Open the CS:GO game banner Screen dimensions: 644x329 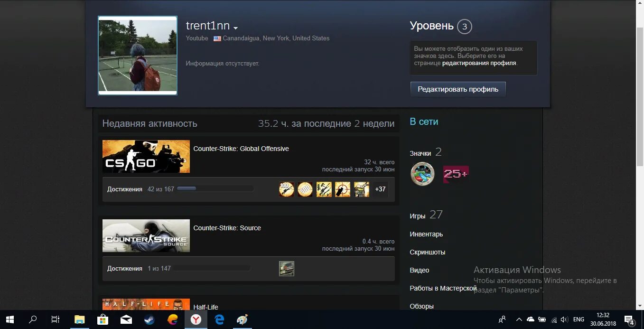click(x=146, y=156)
